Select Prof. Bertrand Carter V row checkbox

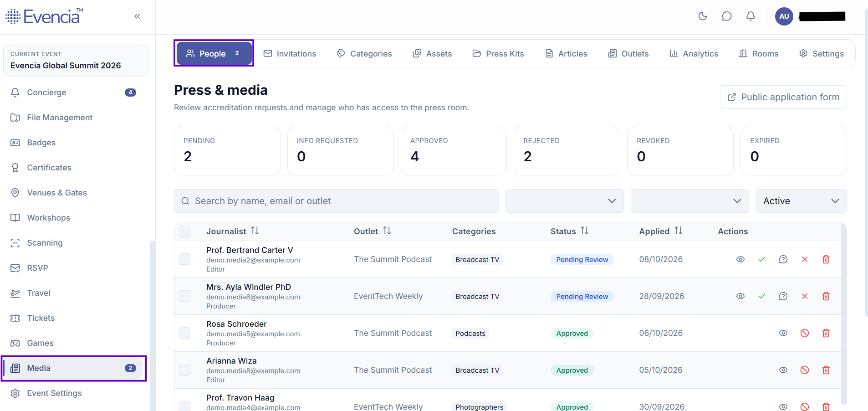point(185,259)
